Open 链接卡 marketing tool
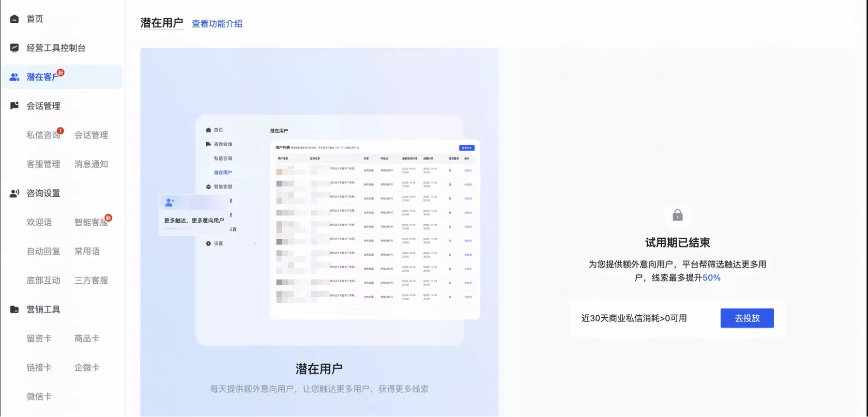Image resolution: width=868 pixels, height=417 pixels. click(x=39, y=368)
